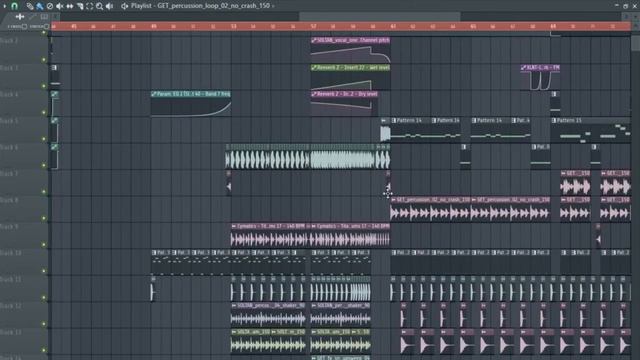The width and height of the screenshot is (640, 360).
Task: Open clip menu of SOUXB_vocal_one pitch clip
Action: (313, 40)
